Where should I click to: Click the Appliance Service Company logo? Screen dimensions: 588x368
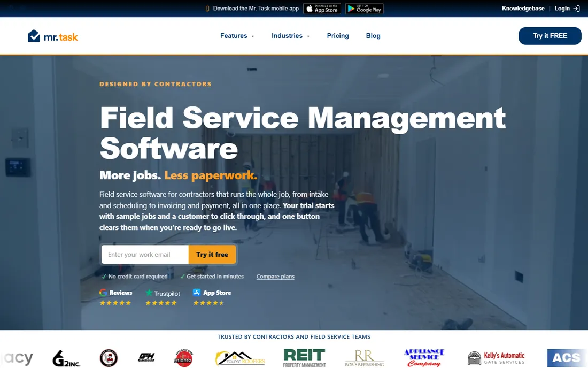coord(424,358)
